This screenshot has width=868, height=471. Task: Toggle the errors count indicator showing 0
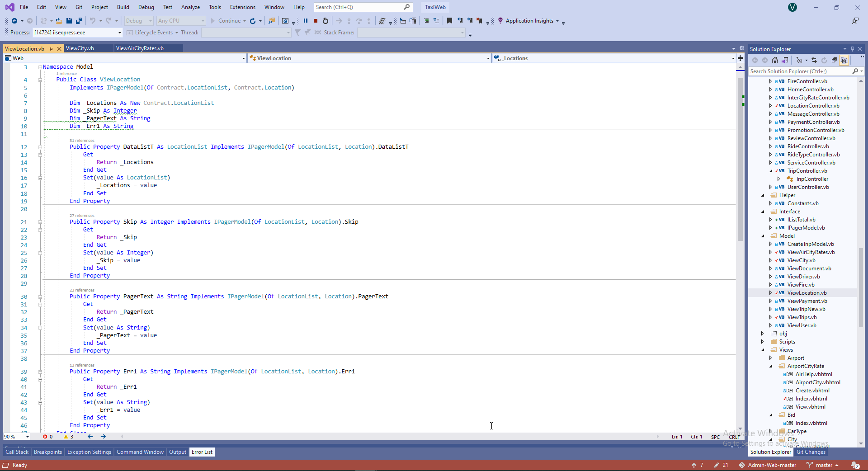(x=47, y=437)
